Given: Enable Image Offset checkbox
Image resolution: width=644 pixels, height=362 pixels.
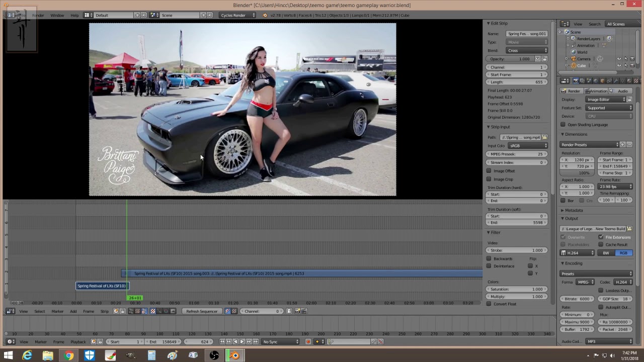Looking at the screenshot, I should click(489, 171).
